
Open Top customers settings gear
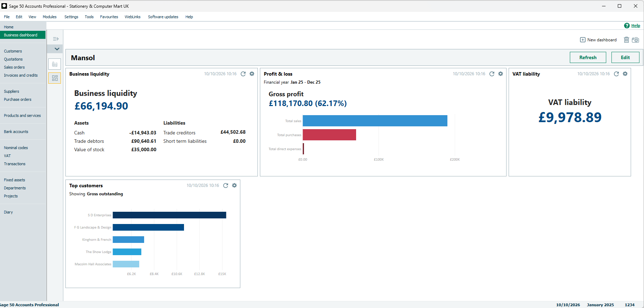click(234, 185)
